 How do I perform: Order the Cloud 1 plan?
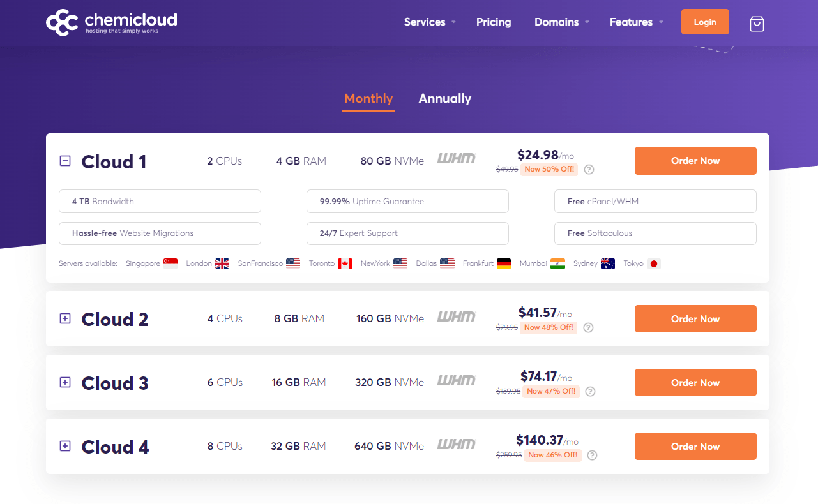point(695,161)
